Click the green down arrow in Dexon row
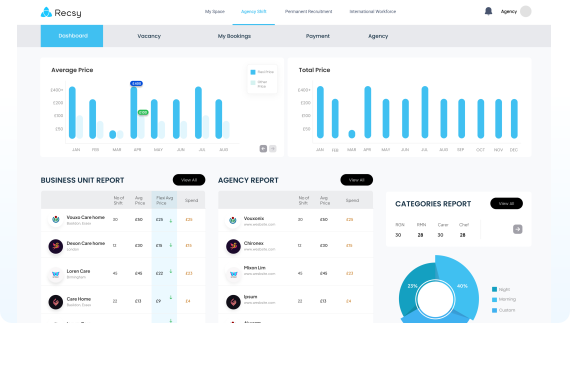Screen dimensions: 570x381 pyautogui.click(x=170, y=245)
